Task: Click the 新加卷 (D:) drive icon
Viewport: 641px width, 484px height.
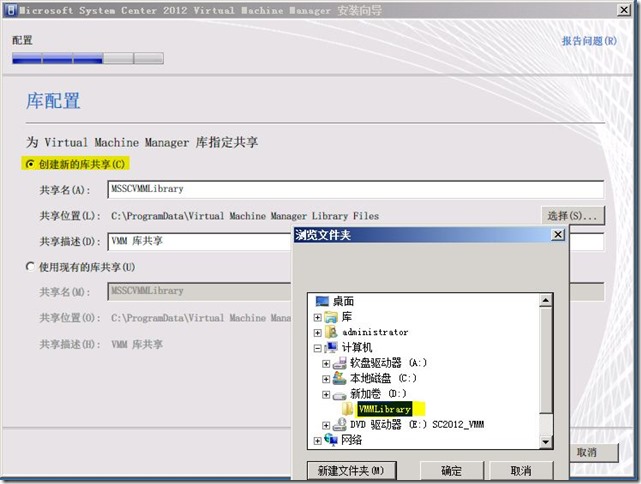Action: (x=340, y=394)
